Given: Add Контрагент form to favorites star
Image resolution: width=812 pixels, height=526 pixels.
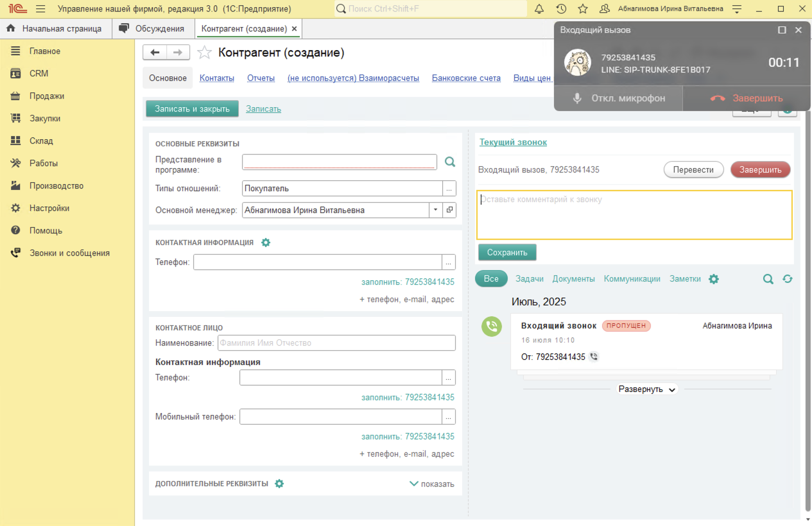Looking at the screenshot, I should point(204,53).
